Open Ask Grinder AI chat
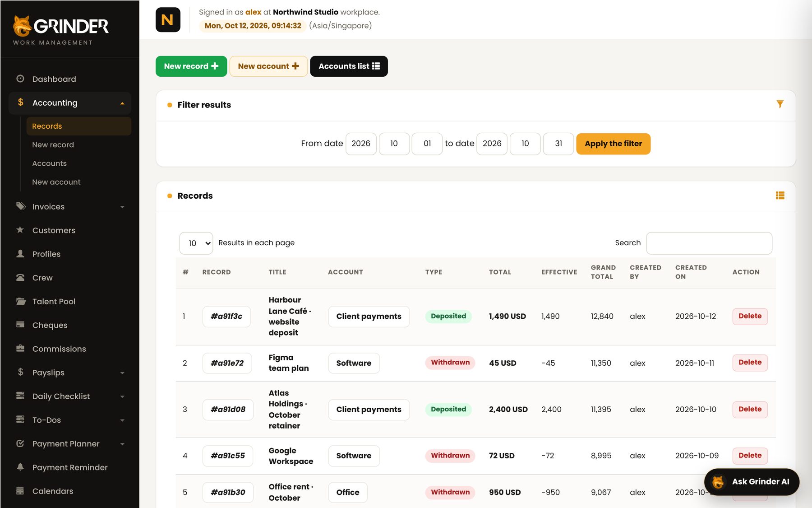Screen dimensions: 812x508 click(752, 482)
